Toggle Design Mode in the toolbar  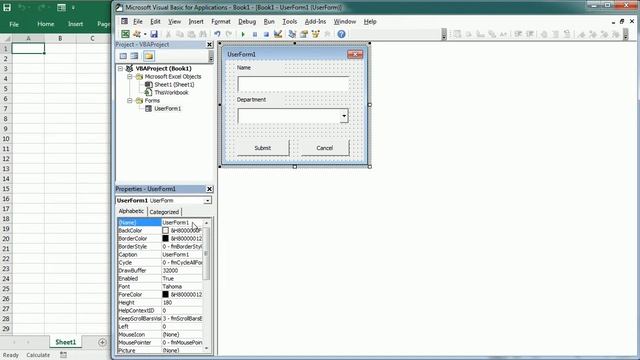pyautogui.click(x=278, y=34)
